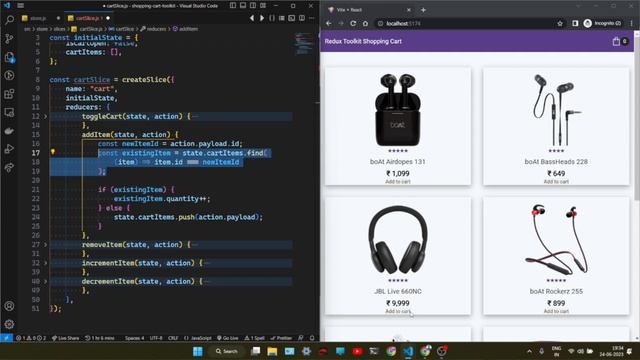Open a new Chrome tab
640x360 pixels.
[423, 10]
